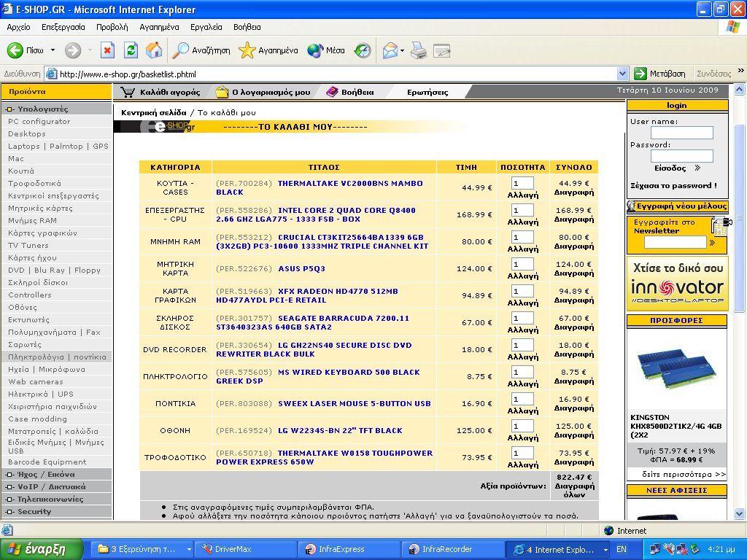Expand the Ήχος / Εικόνα sidebar category

click(x=45, y=474)
